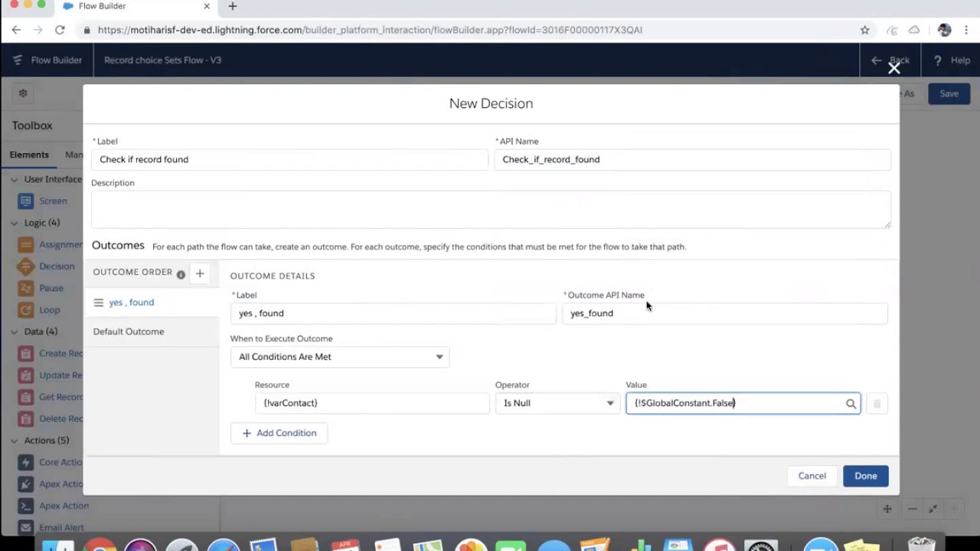Screen dimensions: 980x551
Task: Select the Pause element icon
Action: point(26,289)
